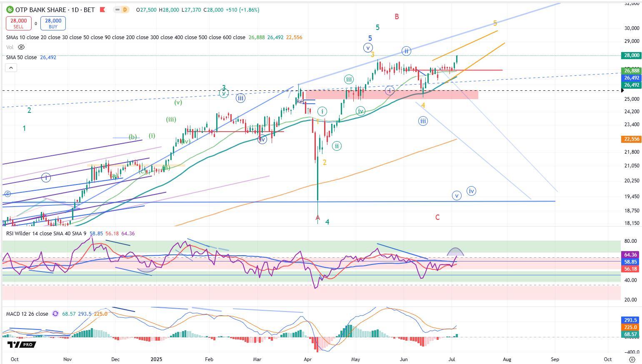Click the 28,000 BUY button
Viewport: 642px width, 364px height.
coord(53,23)
